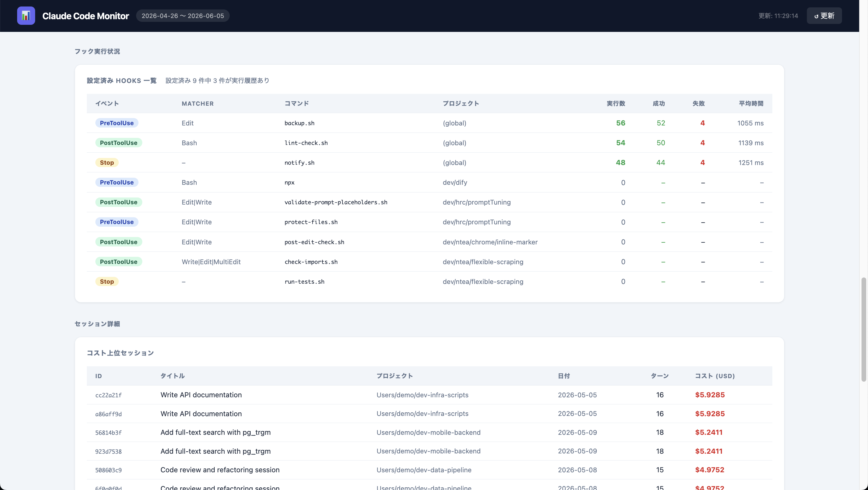
Task: Click the npx command in dev/dify row
Action: click(289, 182)
